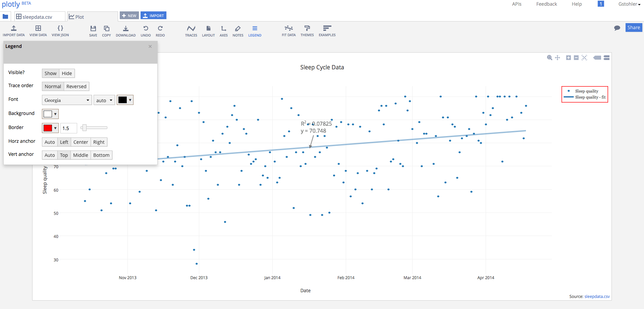The height and width of the screenshot is (309, 644).
Task: Open the Themes selector
Action: (307, 31)
